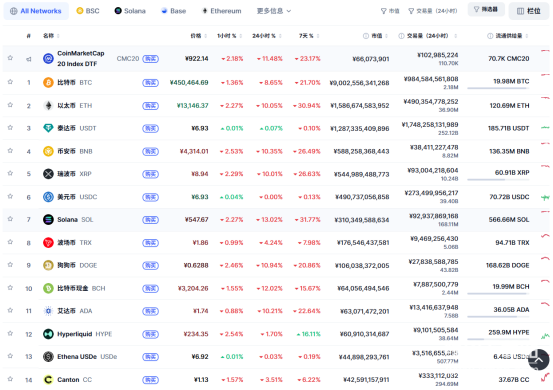The image size is (553, 390).
Task: Click the Bitcoin BTC coin logo
Action: tap(48, 83)
